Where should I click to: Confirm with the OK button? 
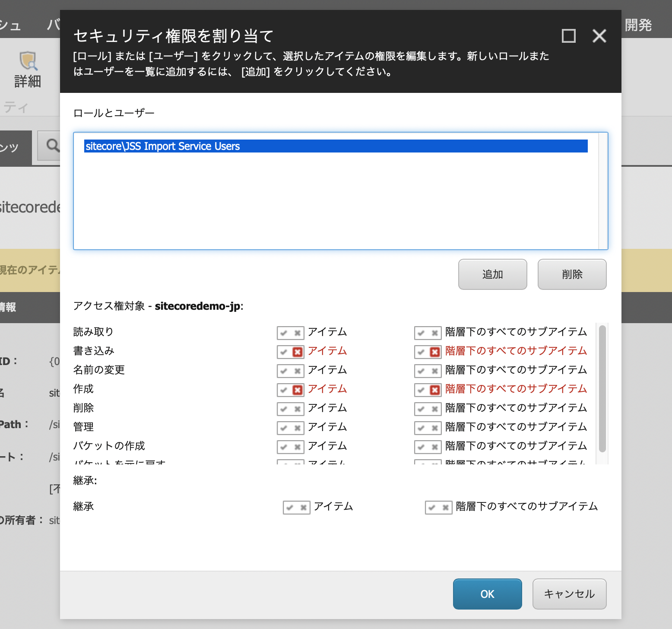[x=488, y=594]
